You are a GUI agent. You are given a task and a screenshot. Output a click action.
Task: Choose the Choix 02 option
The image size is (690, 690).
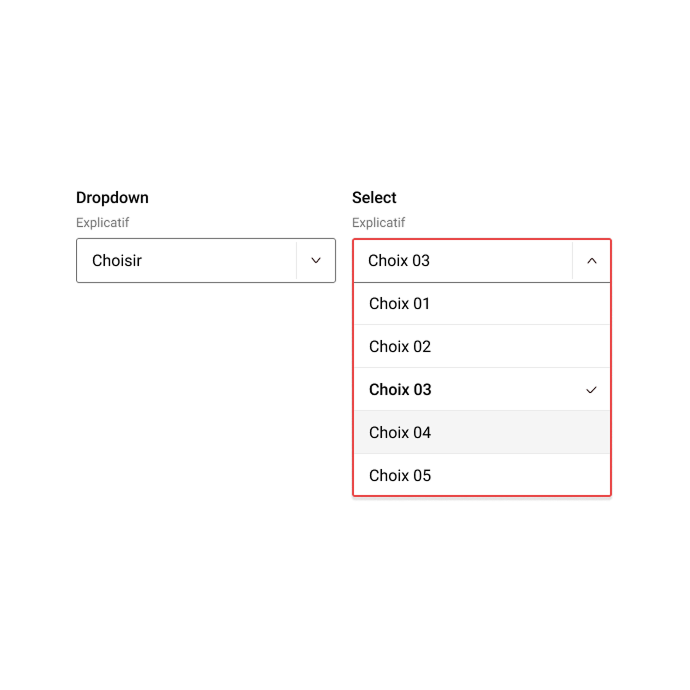[x=400, y=347]
